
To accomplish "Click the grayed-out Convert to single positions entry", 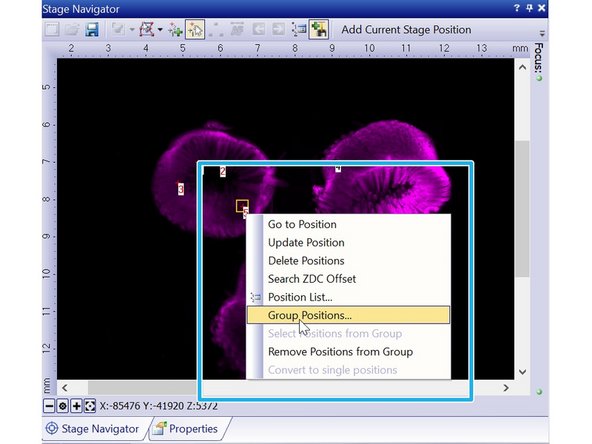I will point(348,370).
